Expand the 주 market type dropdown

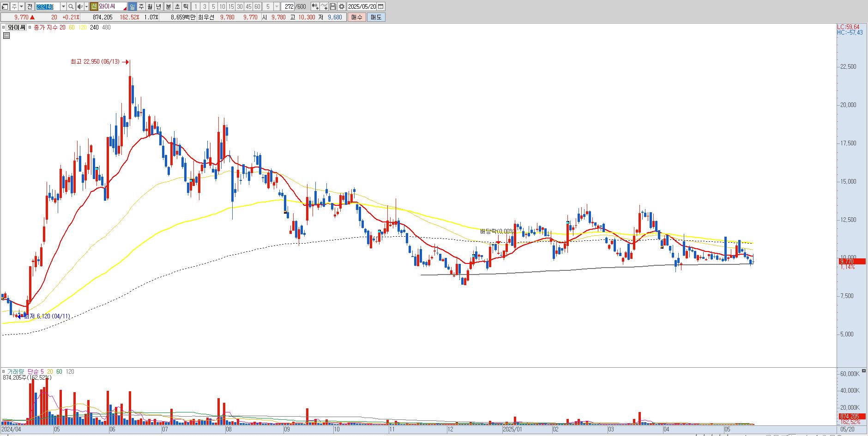21,6
